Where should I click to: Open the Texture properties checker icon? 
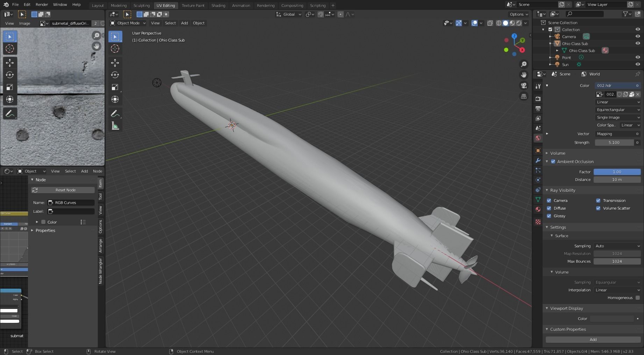pos(538,222)
